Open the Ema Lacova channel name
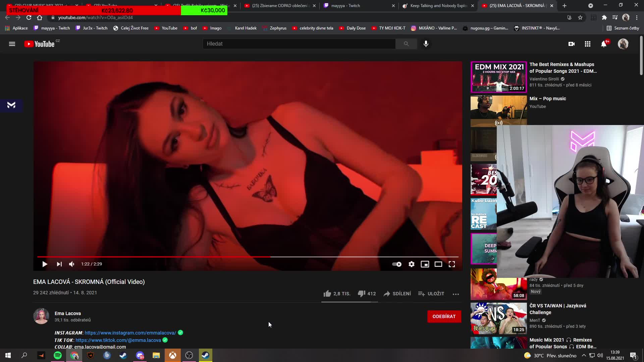Viewport: 644px width, 362px height. [x=68, y=313]
